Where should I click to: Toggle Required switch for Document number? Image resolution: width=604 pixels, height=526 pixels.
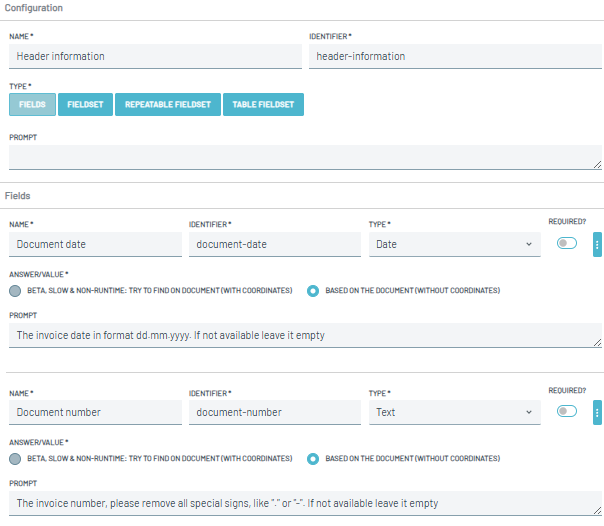[x=567, y=411]
